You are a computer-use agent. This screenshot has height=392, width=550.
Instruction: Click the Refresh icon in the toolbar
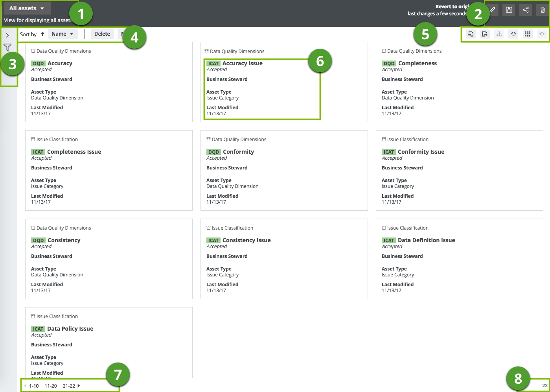point(513,34)
